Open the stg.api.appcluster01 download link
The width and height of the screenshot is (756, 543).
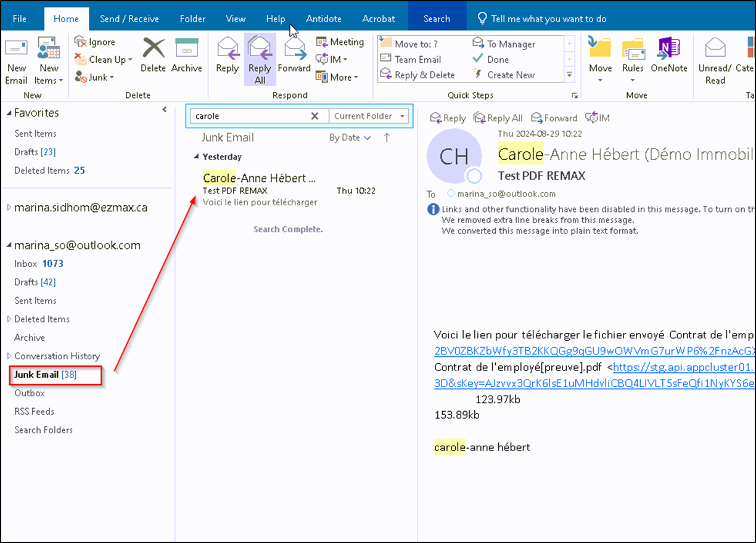[x=684, y=368]
